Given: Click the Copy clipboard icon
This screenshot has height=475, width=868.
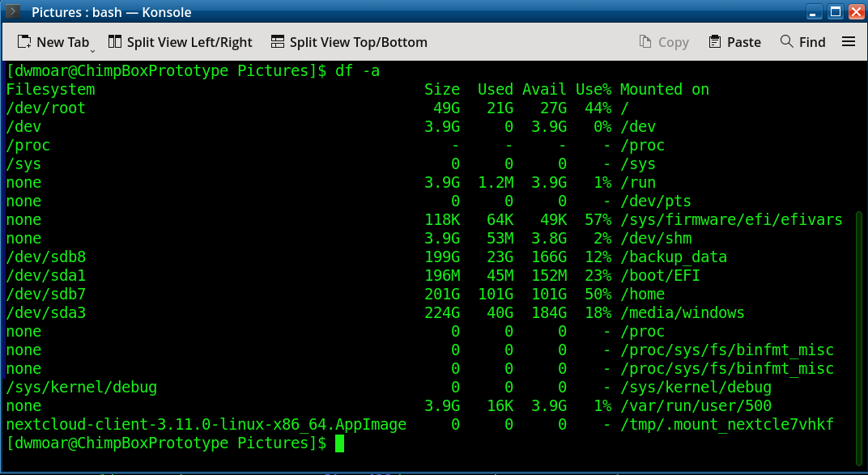Looking at the screenshot, I should coord(645,42).
